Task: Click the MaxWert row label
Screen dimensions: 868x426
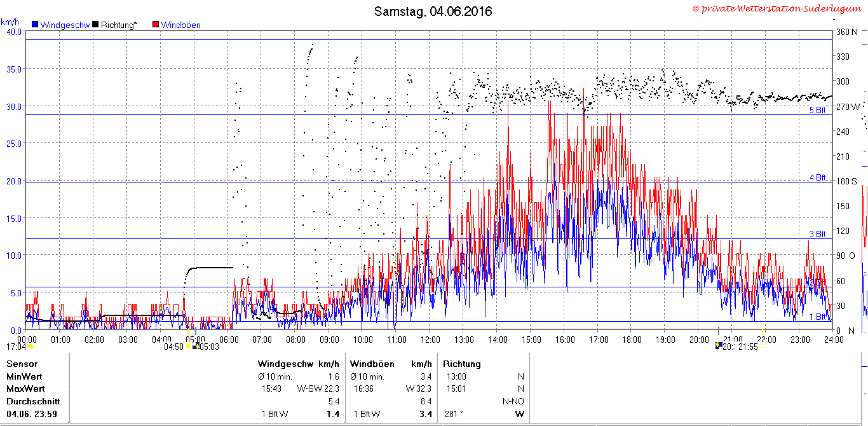Action: click(x=25, y=388)
